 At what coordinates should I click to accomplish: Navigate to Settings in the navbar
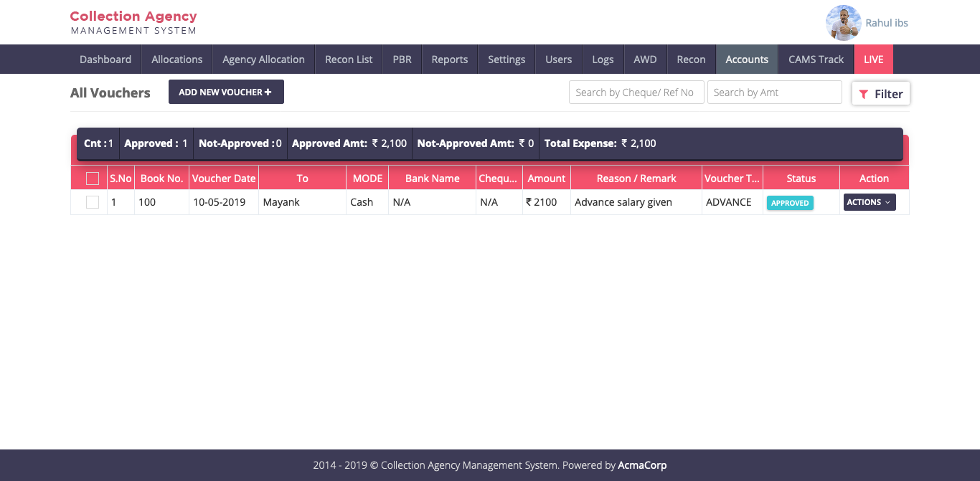tap(507, 59)
